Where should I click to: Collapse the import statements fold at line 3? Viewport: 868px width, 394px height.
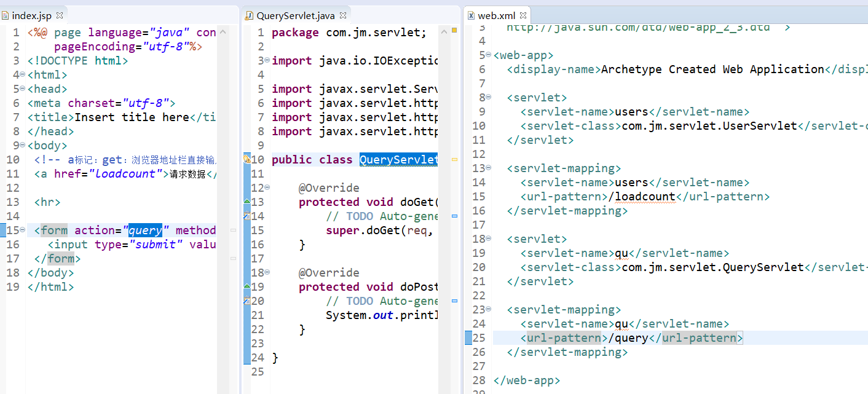point(266,60)
